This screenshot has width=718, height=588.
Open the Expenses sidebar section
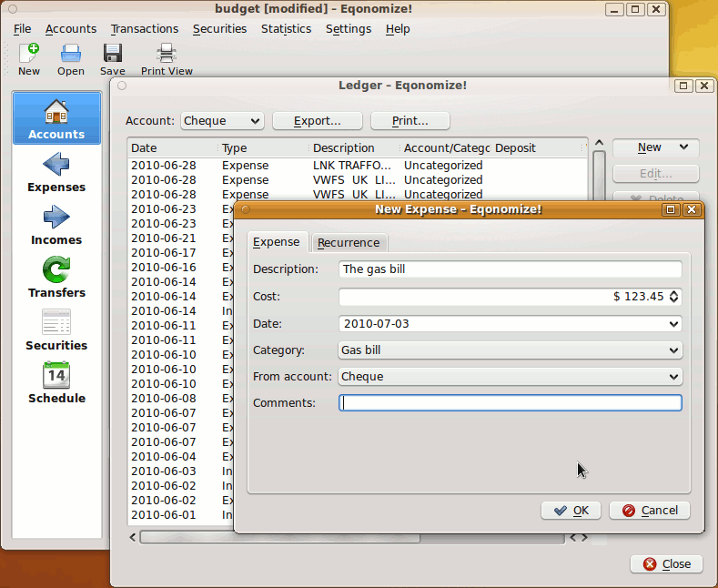pyautogui.click(x=56, y=172)
